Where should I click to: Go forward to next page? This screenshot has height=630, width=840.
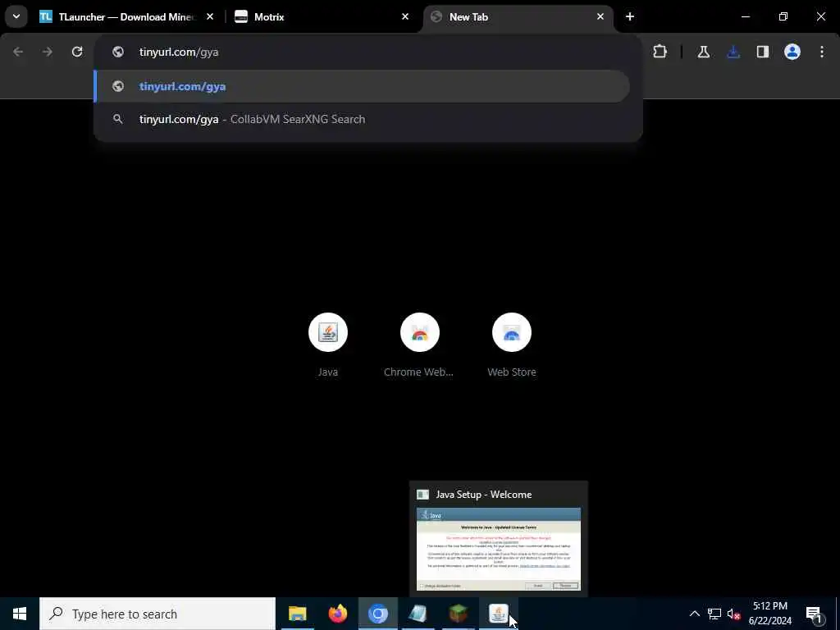tap(48, 52)
